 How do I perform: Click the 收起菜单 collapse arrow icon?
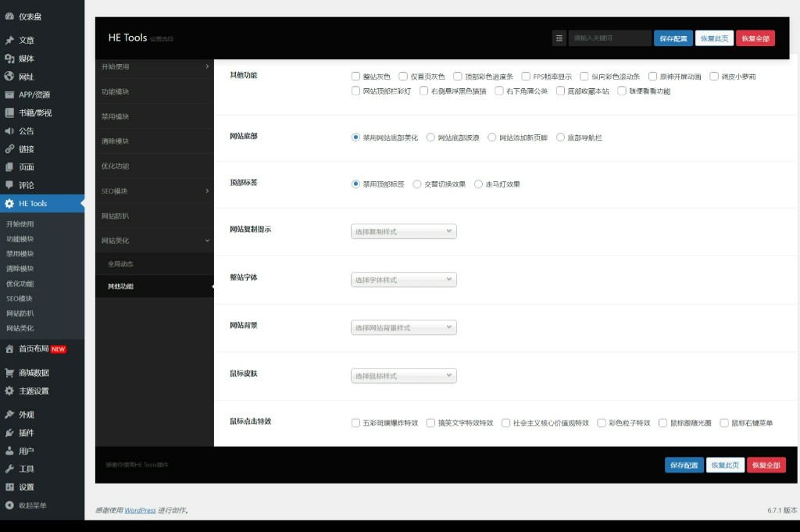[x=9, y=505]
